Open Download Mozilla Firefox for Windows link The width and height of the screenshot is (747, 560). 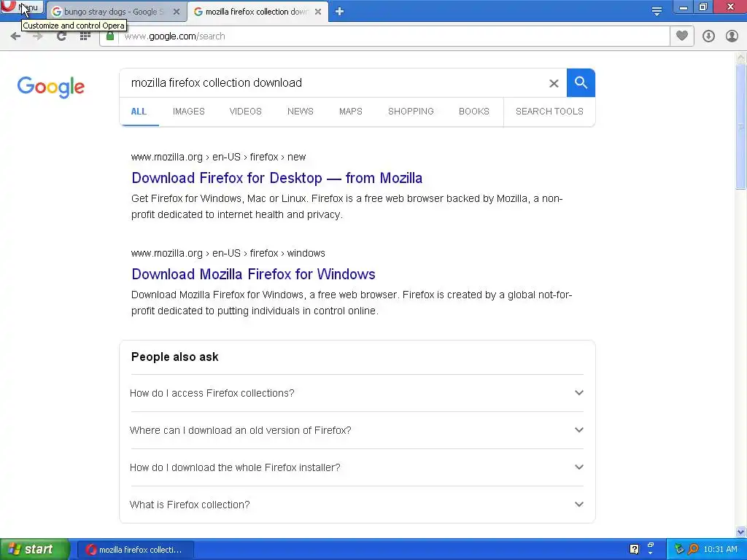point(253,274)
